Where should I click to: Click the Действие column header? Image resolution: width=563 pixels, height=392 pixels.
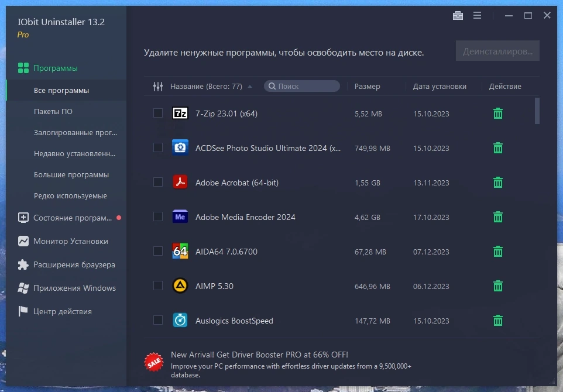(505, 87)
